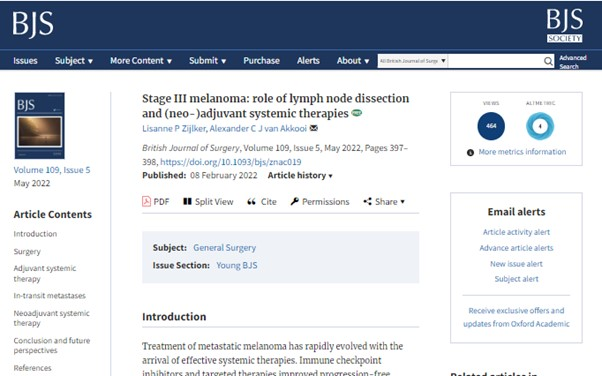Jump to Surgery section in contents
Screen dimensions: 602x376
tap(27, 252)
